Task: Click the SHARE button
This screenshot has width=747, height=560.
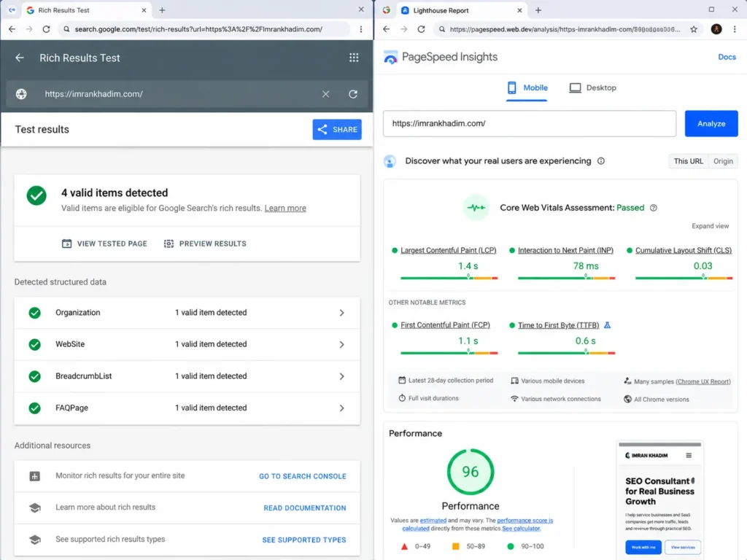Action: tap(337, 130)
